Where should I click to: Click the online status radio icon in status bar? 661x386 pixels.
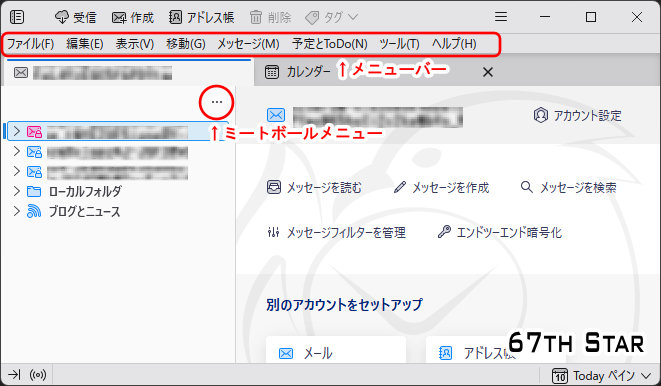pos(38,375)
